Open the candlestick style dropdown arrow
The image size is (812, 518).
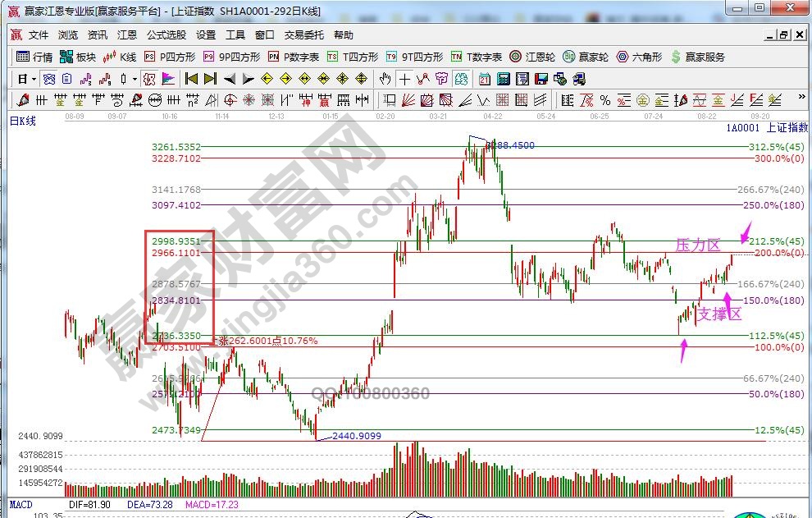(x=135, y=79)
